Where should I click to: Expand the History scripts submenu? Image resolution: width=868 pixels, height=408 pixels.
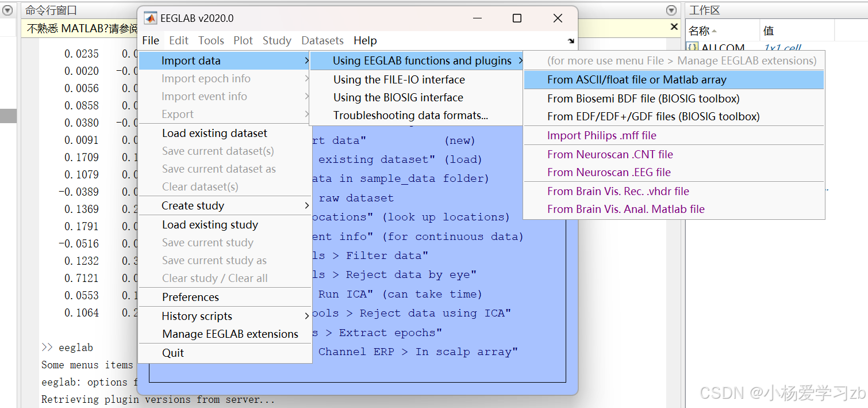click(x=225, y=316)
